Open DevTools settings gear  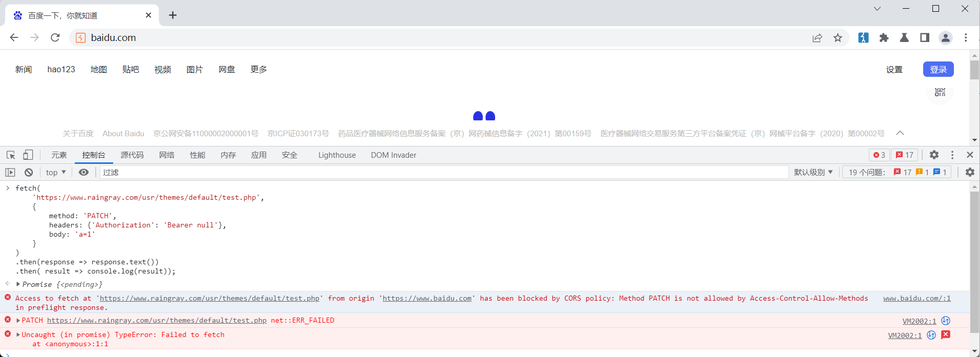click(x=934, y=155)
